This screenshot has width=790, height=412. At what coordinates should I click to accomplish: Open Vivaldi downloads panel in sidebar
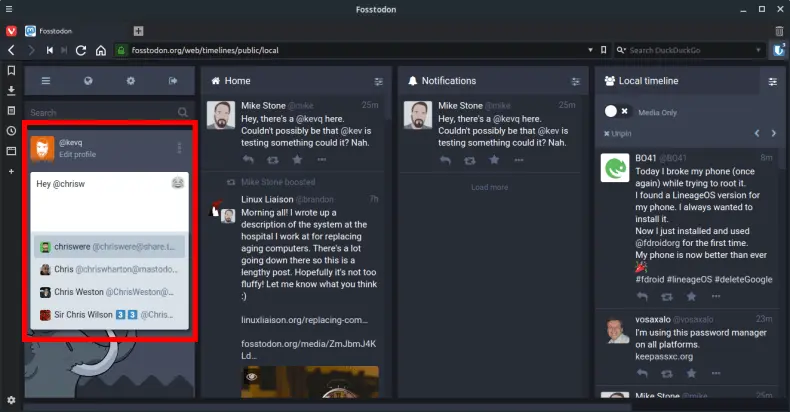tap(11, 90)
